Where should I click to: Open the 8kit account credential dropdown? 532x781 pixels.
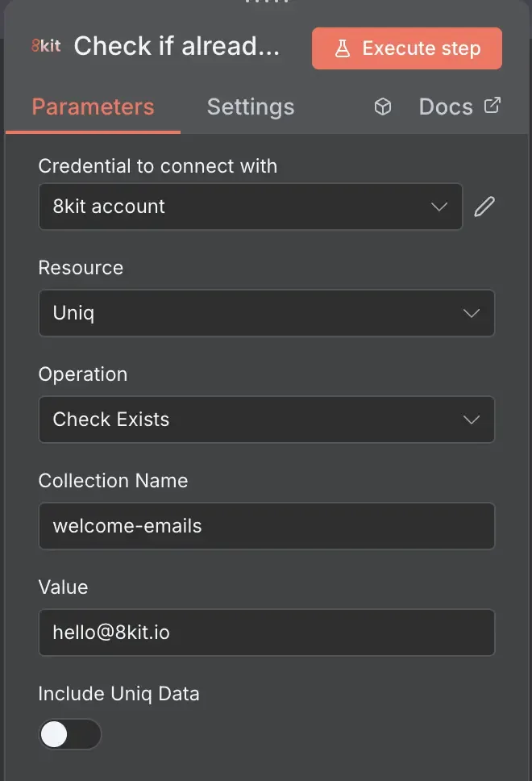(251, 207)
